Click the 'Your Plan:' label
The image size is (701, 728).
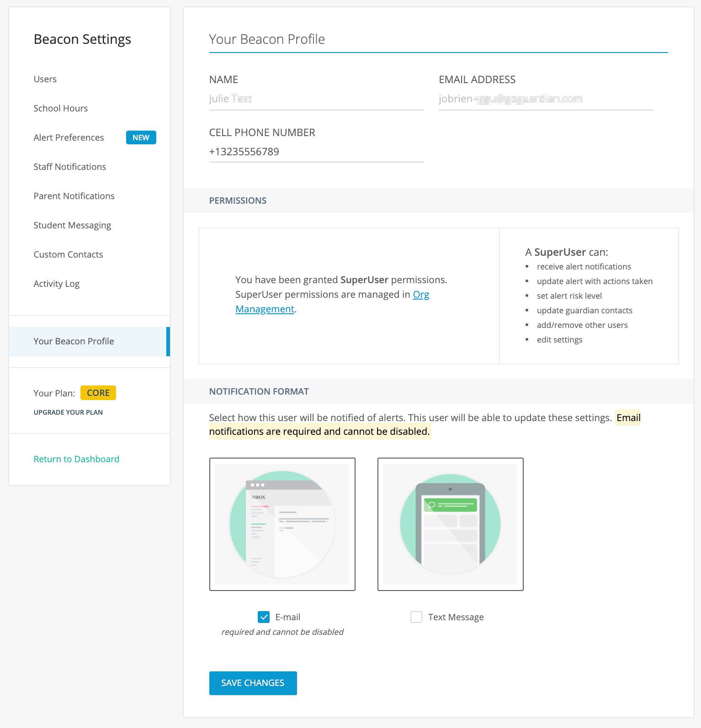[x=54, y=393]
